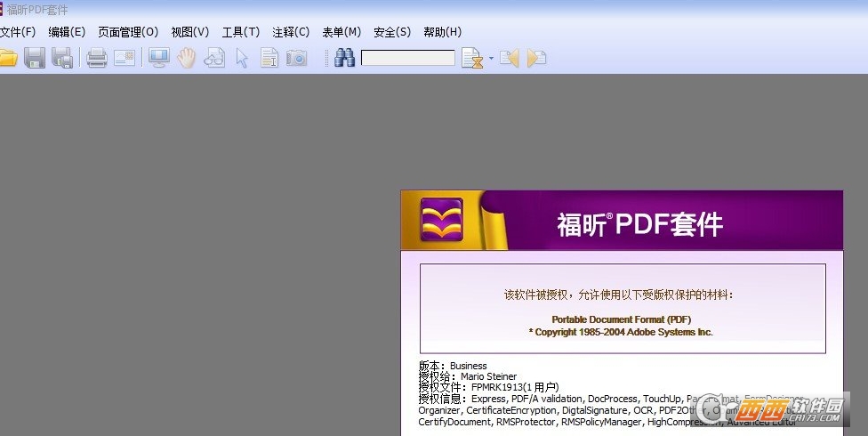Click the Save disk icon

coord(35,59)
